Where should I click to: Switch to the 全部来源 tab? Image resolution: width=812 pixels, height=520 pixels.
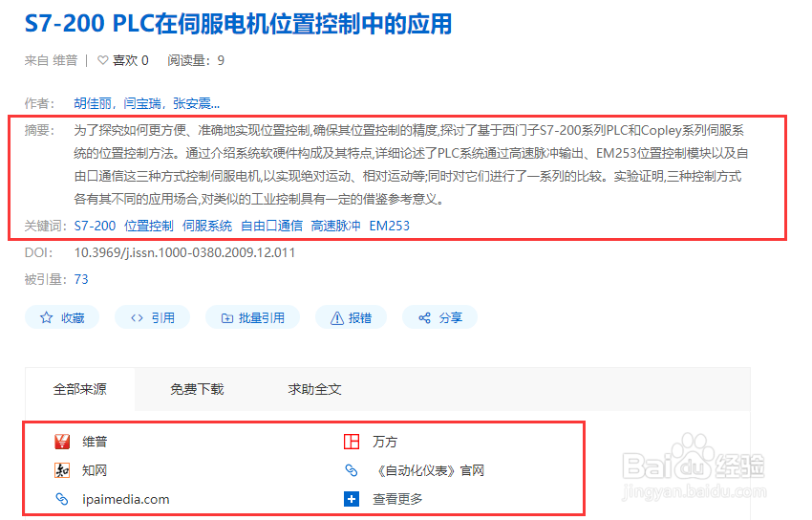(79, 389)
